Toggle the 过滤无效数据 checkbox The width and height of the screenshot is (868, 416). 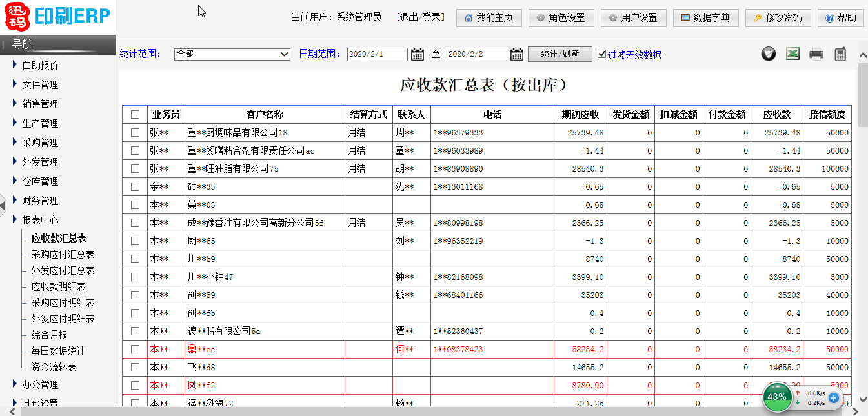[x=602, y=54]
